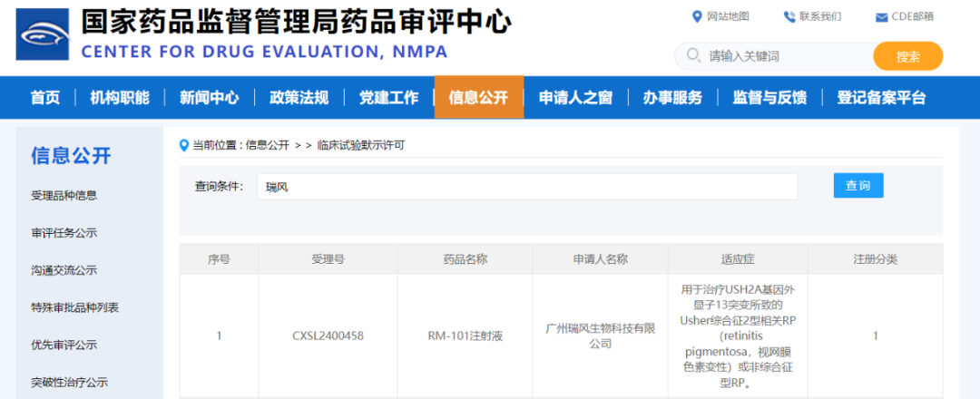Click the 信息公开 breadcrumb link
Image resolution: width=980 pixels, height=399 pixels.
coord(267,145)
